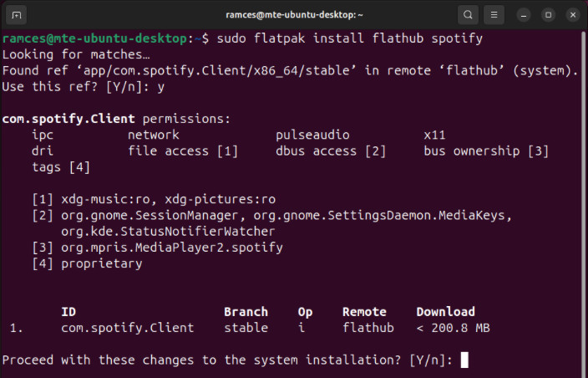
Task: Minimize the terminal window
Action: tap(524, 15)
